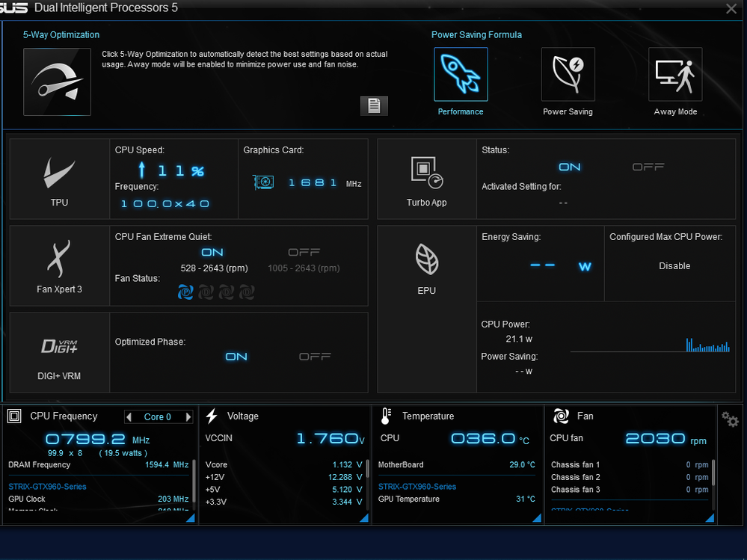The width and height of the screenshot is (747, 560).
Task: Click the Disable max CPU power setting
Action: pos(674,266)
